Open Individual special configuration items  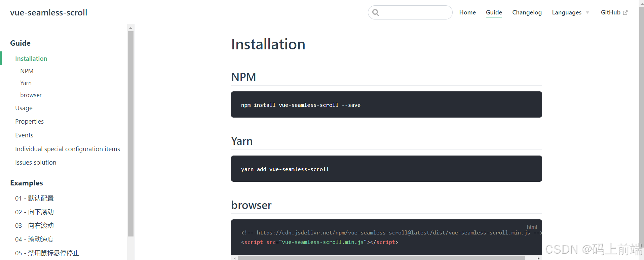pyautogui.click(x=68, y=149)
